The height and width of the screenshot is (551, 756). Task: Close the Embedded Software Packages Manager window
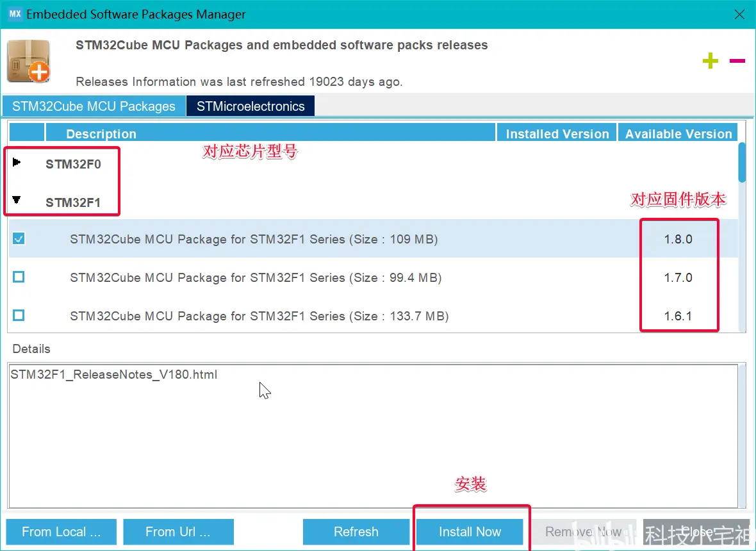(x=739, y=15)
